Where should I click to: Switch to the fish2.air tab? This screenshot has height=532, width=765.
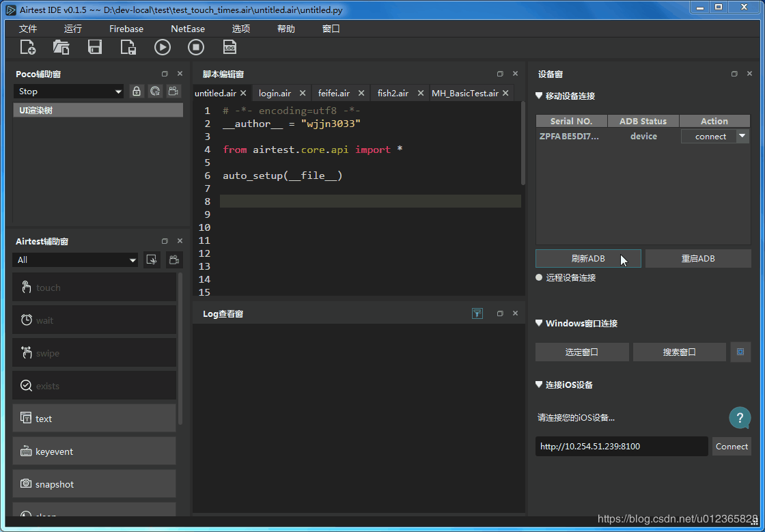(393, 93)
